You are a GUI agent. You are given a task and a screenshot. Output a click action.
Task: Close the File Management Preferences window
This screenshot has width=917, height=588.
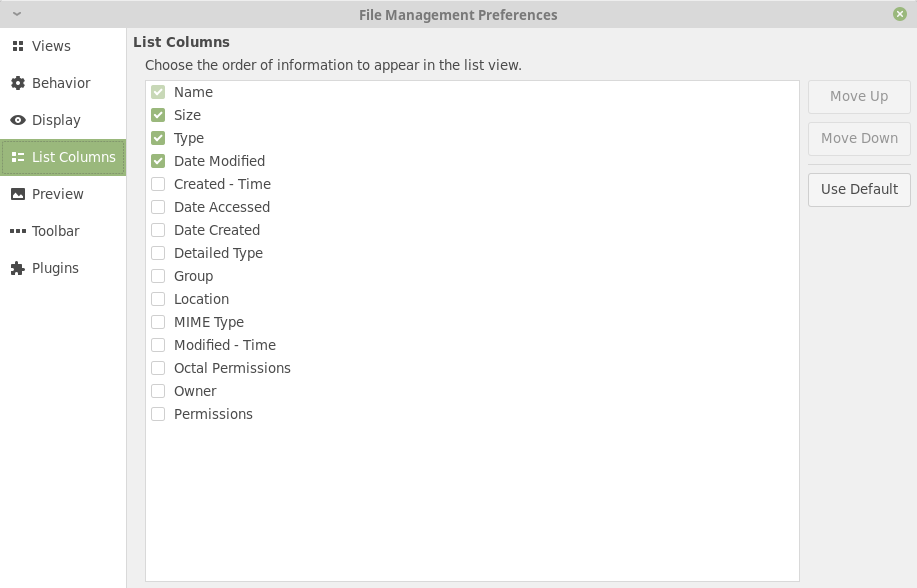pos(900,14)
